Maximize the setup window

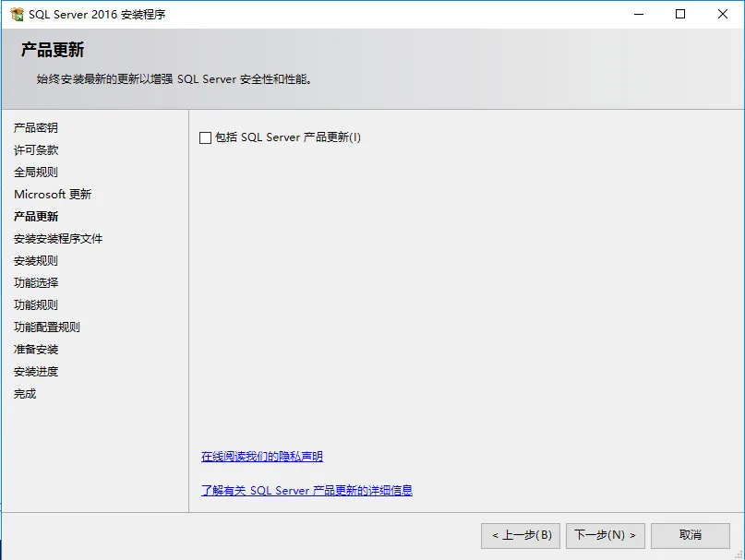pyautogui.click(x=680, y=14)
